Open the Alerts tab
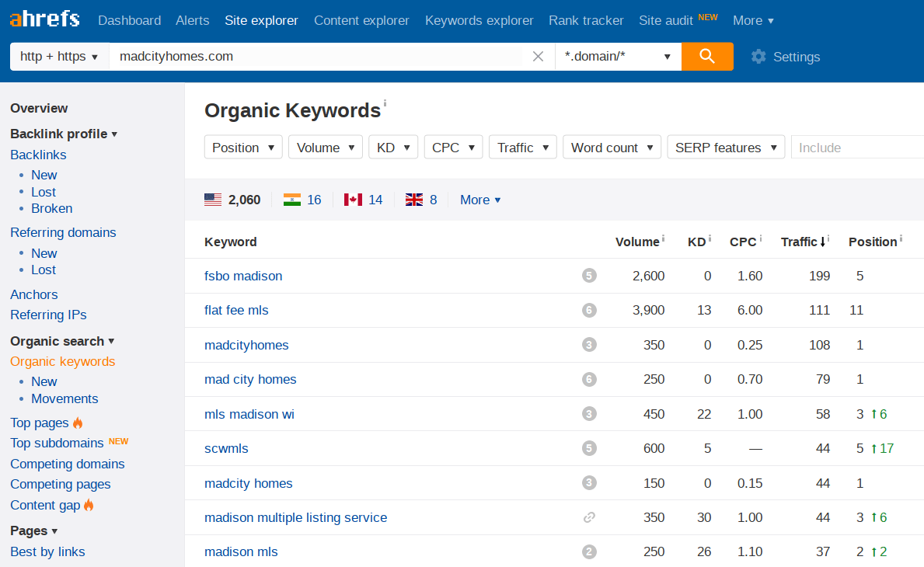This screenshot has height=567, width=924. point(192,20)
